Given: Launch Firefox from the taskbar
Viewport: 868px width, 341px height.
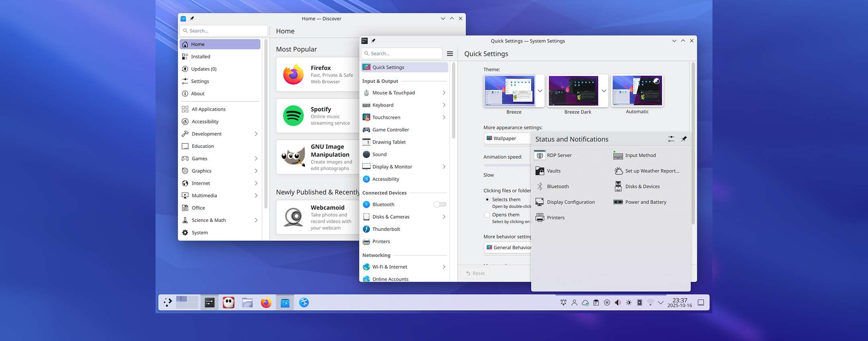Looking at the screenshot, I should tap(266, 302).
